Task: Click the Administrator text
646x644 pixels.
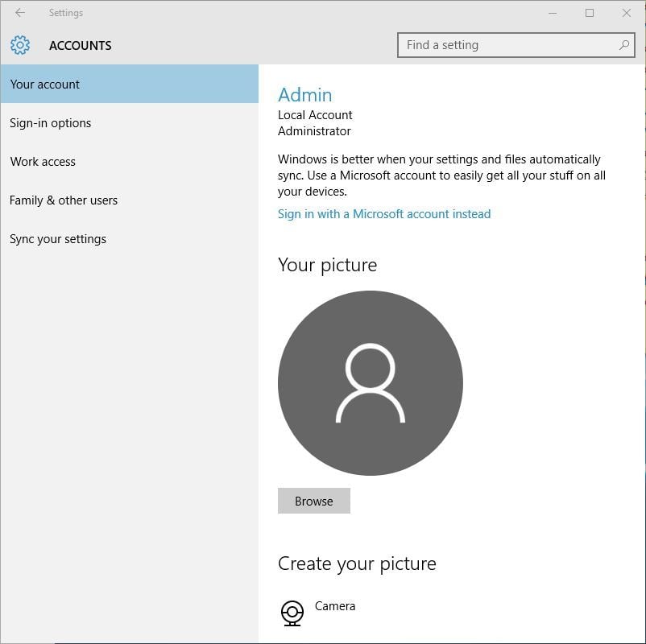Action: (314, 131)
